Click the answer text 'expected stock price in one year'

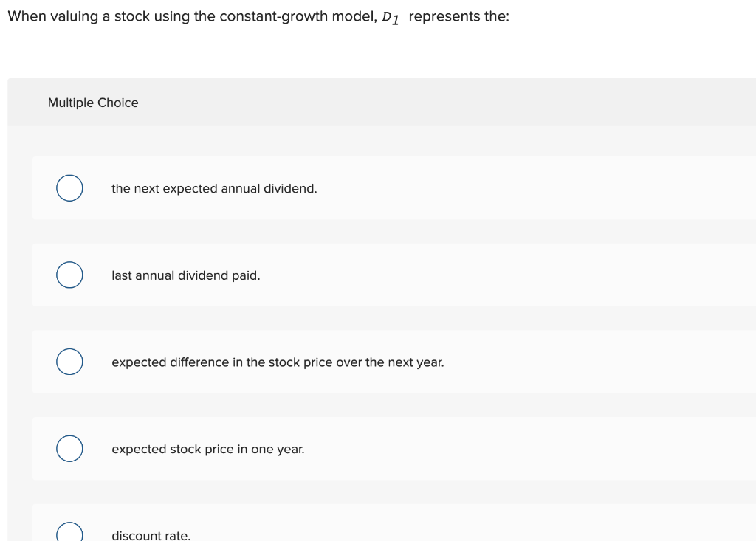[207, 448]
